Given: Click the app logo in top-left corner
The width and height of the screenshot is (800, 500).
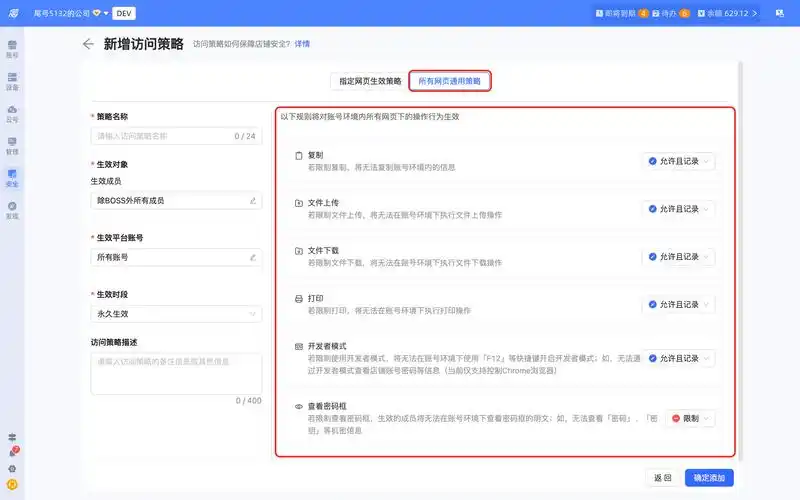Looking at the screenshot, I should (14, 13).
